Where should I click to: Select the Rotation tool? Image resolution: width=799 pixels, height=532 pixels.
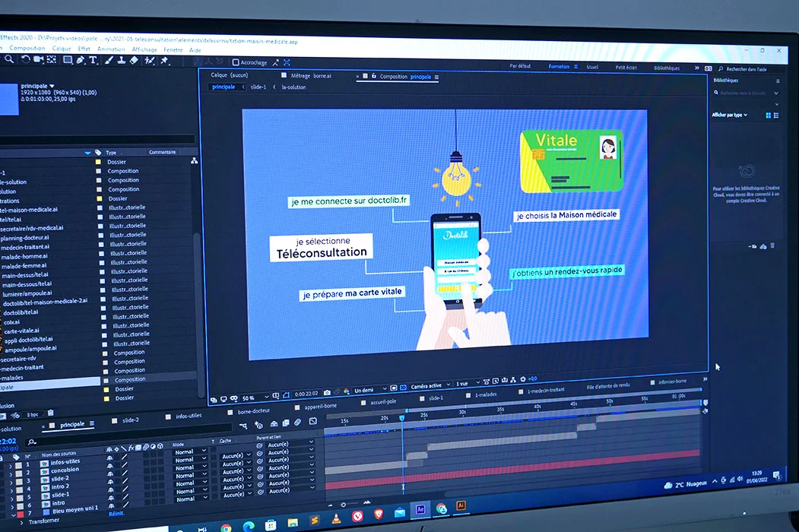(x=25, y=59)
